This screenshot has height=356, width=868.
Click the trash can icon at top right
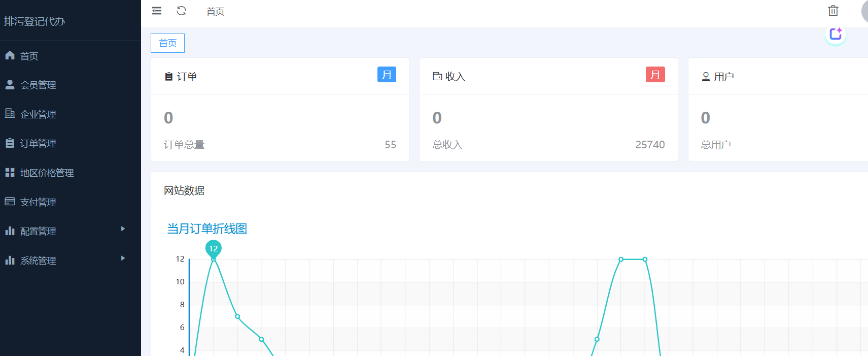click(832, 11)
